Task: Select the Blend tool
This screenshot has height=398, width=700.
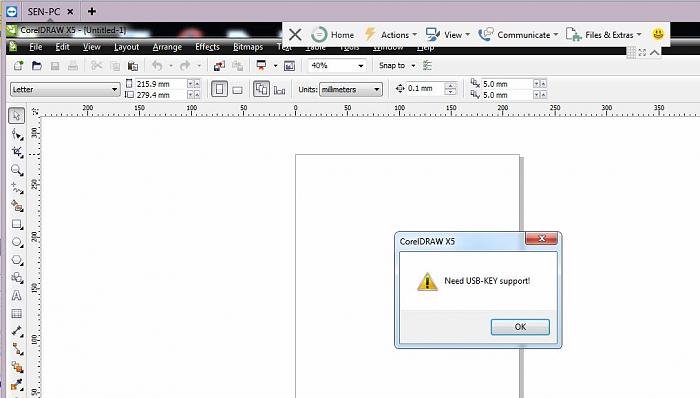Action: 17,367
